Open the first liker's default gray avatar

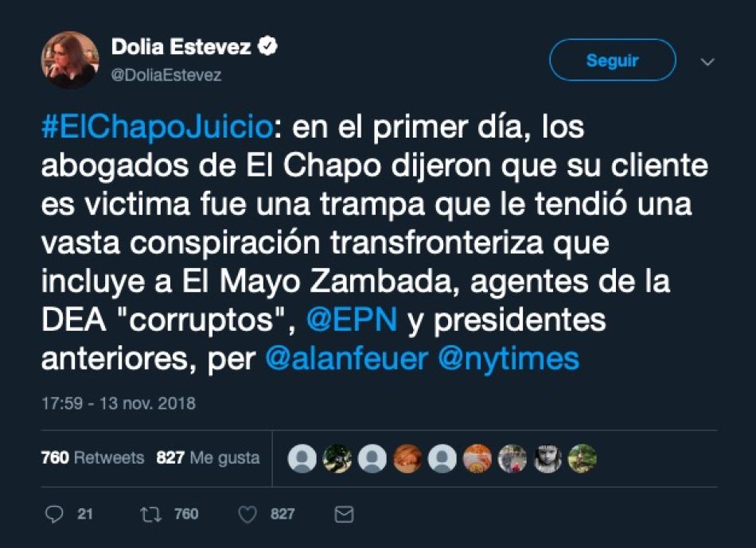[302, 458]
